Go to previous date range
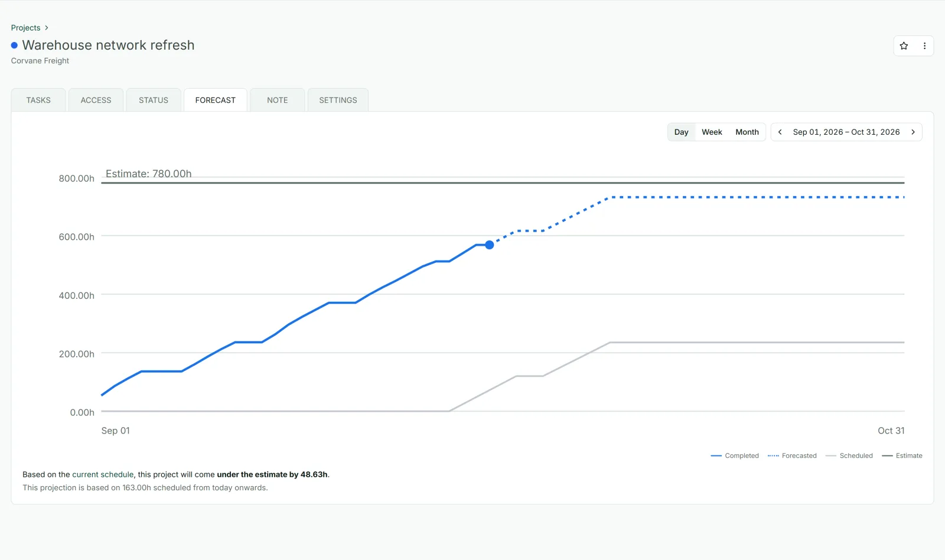This screenshot has width=945, height=560. pyautogui.click(x=780, y=132)
